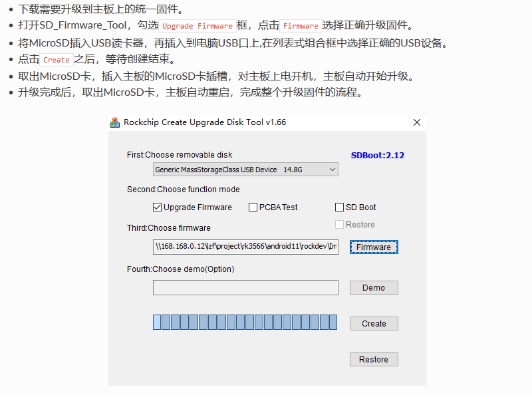Click the red Upgrade Firmware code text
The width and height of the screenshot is (532, 397).
pos(198,26)
